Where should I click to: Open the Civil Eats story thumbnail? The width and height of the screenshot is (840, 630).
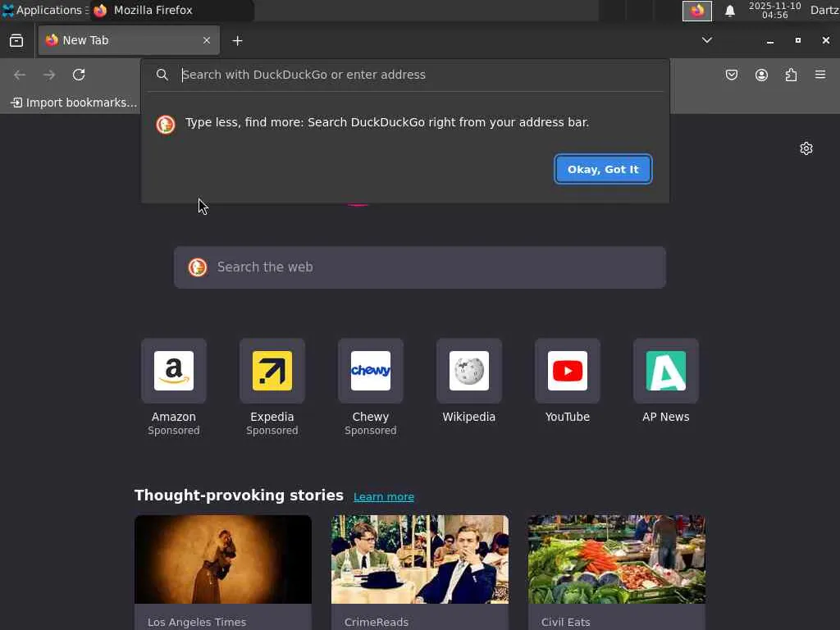point(617,559)
